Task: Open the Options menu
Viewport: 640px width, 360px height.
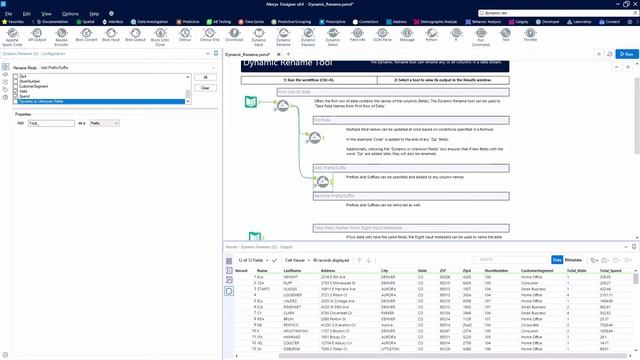Action: 70,14
